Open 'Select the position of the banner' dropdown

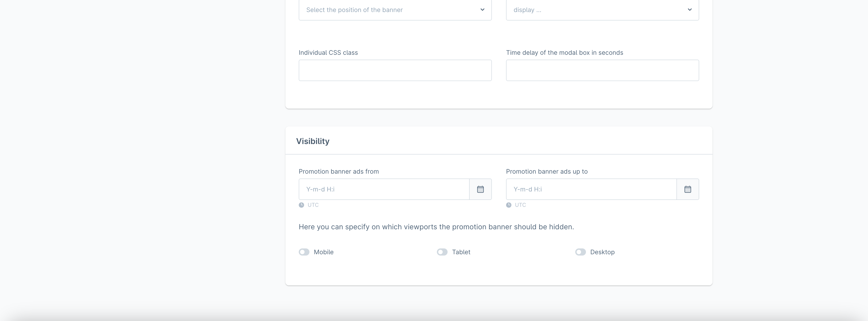(395, 10)
